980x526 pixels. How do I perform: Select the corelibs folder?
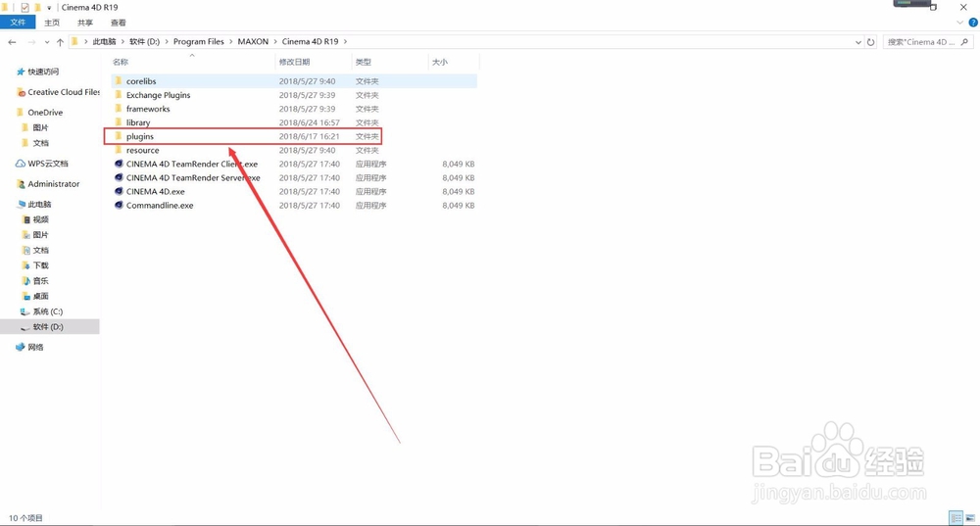point(294,81)
